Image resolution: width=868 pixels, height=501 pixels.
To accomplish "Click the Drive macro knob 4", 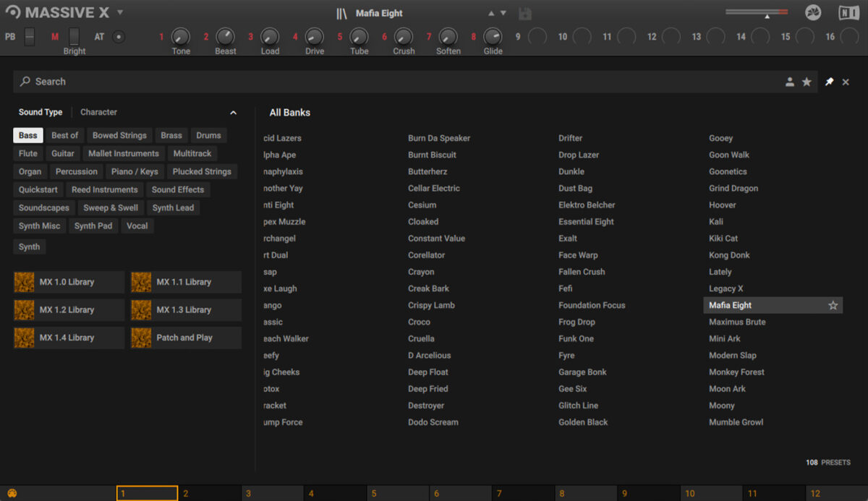I will (315, 37).
